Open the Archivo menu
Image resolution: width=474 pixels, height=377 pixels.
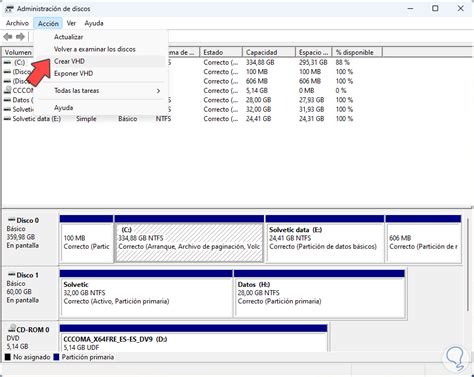(x=17, y=23)
